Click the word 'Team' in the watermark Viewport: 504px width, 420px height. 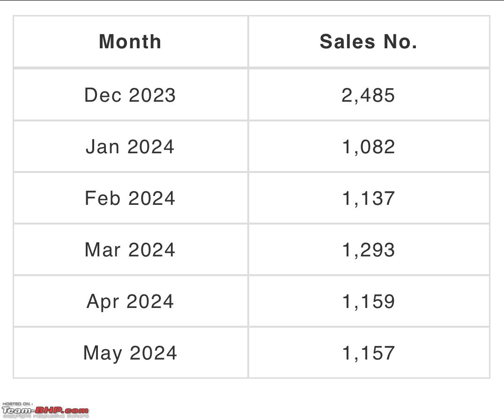pos(17,410)
